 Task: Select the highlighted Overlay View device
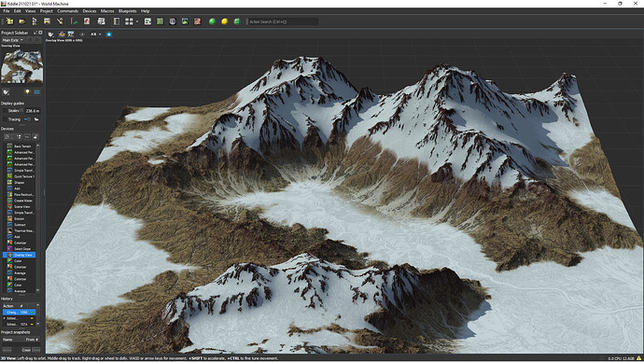20,255
